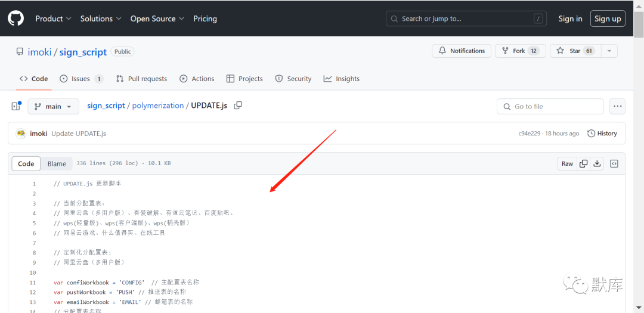Image resolution: width=644 pixels, height=313 pixels.
Task: Open the symbols panel icon
Action: [x=614, y=163]
